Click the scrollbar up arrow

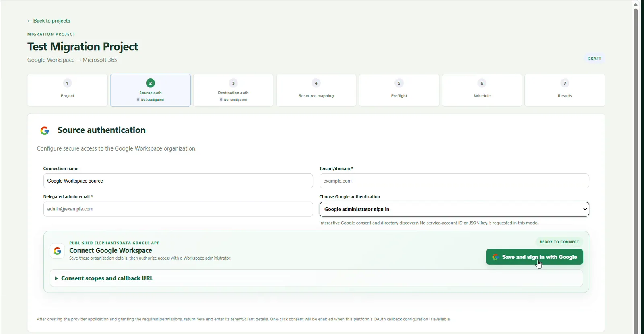click(636, 4)
